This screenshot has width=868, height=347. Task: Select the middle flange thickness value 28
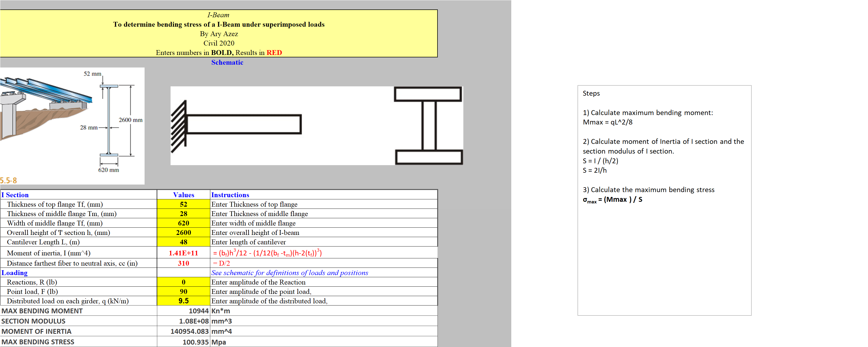[183, 213]
